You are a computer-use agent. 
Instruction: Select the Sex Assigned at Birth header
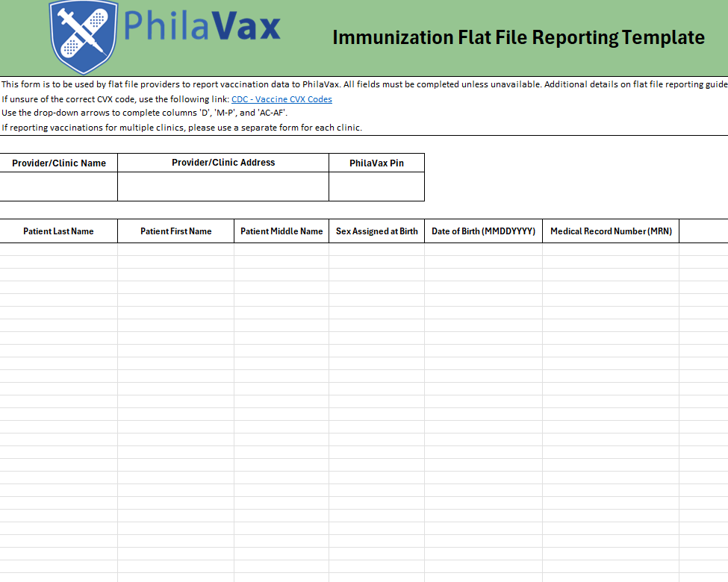tap(376, 231)
